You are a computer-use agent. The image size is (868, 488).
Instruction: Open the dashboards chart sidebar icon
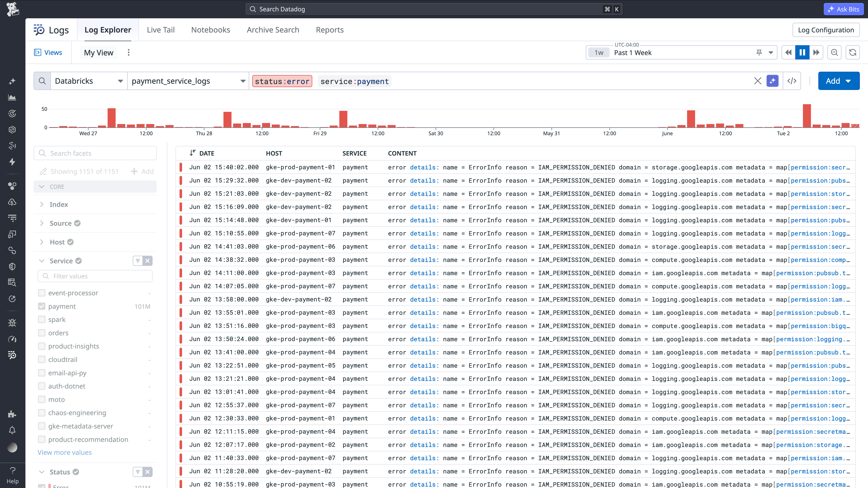[12, 97]
